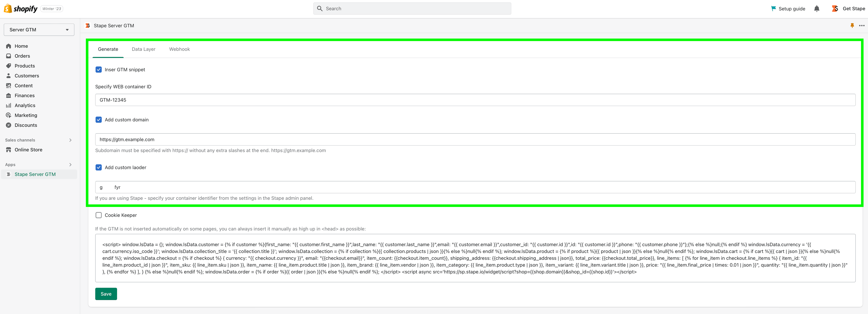Select the Generate tab
868x314 pixels.
(x=108, y=49)
